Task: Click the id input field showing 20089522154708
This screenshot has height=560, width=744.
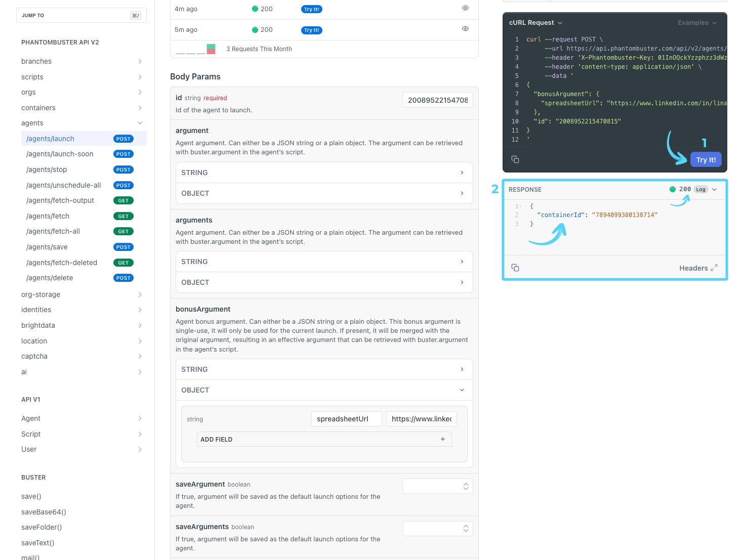Action: [x=437, y=100]
